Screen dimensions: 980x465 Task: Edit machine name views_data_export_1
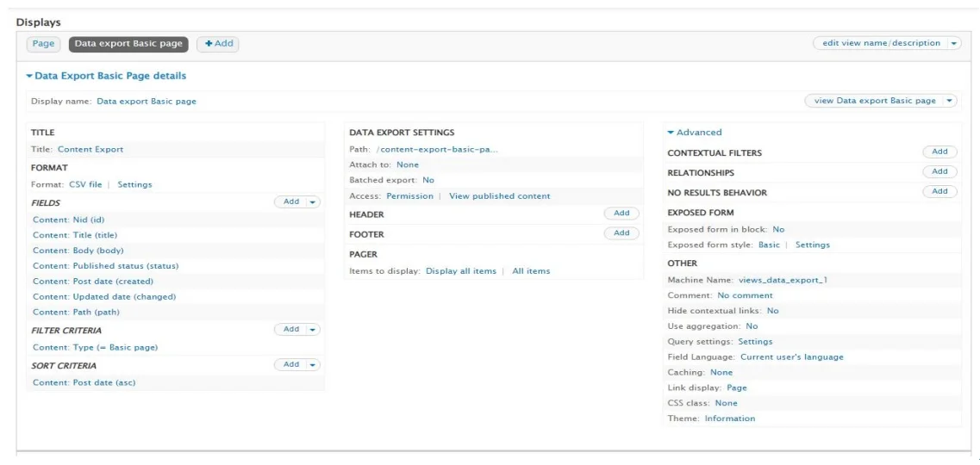click(783, 280)
